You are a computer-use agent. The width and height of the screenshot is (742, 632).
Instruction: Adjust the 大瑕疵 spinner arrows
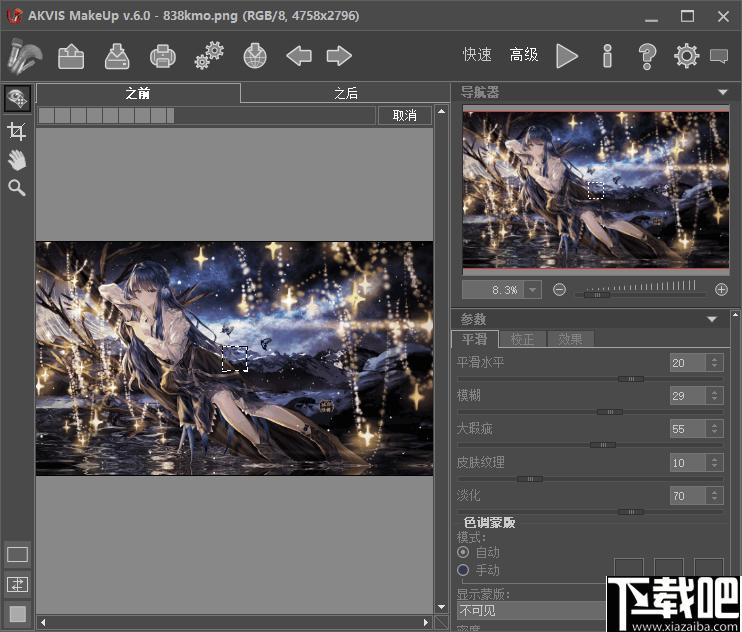pyautogui.click(x=715, y=429)
